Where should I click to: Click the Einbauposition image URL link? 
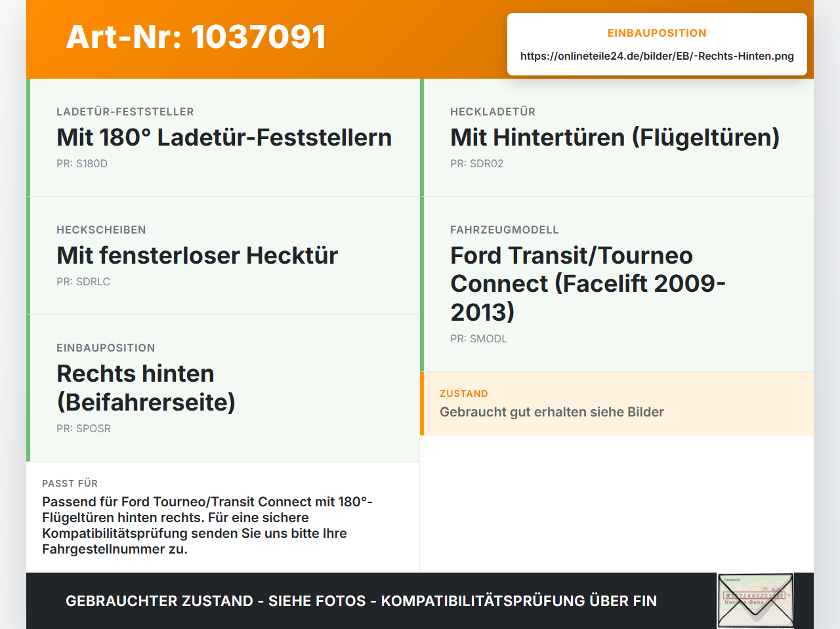point(657,56)
